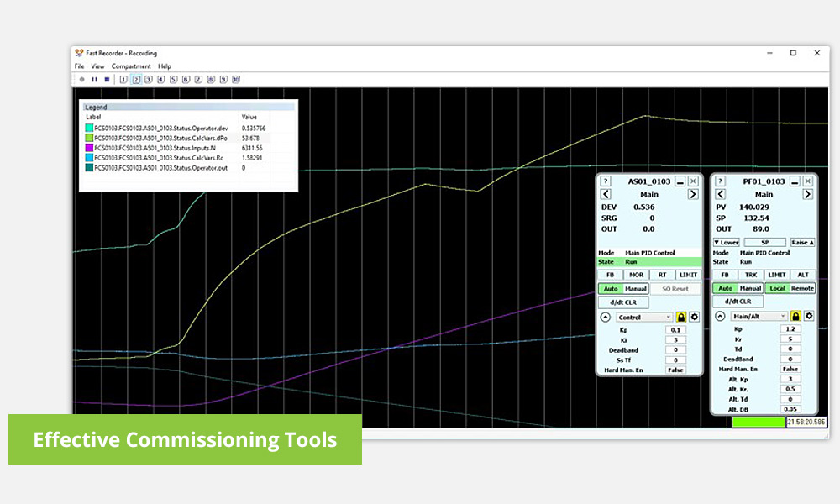The image size is (840, 504).
Task: Click d/dt CLR on AS01_0103 faceplate
Action: (623, 302)
